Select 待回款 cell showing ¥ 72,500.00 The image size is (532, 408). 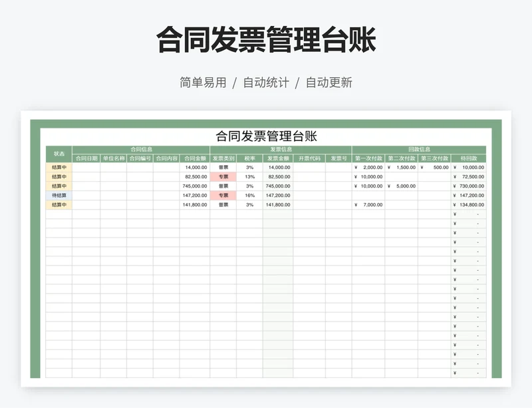pyautogui.click(x=469, y=176)
